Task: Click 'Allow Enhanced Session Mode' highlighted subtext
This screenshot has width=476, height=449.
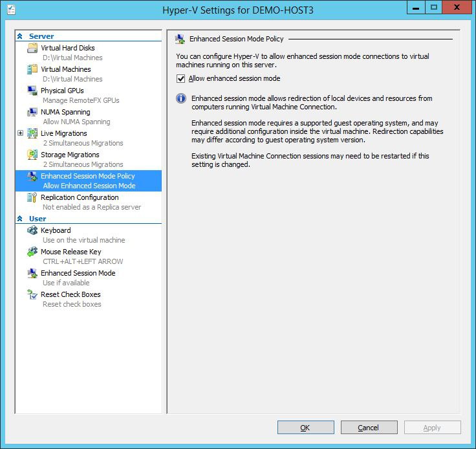Action: [89, 186]
